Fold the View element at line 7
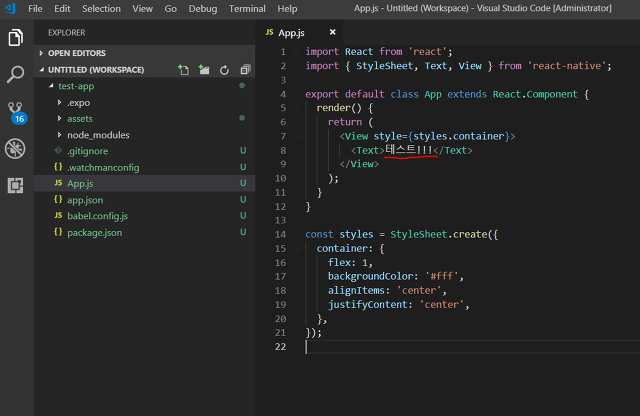640x416 pixels. coord(298,136)
